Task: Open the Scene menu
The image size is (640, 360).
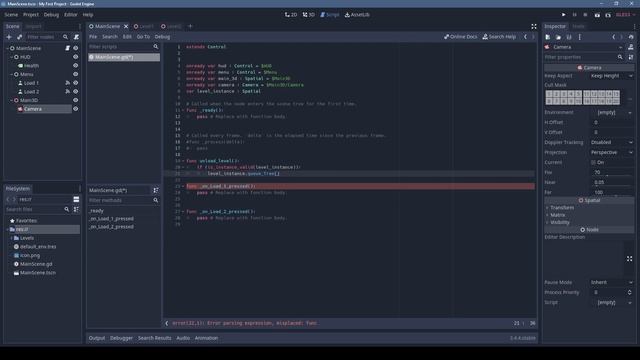Action: pos(11,15)
